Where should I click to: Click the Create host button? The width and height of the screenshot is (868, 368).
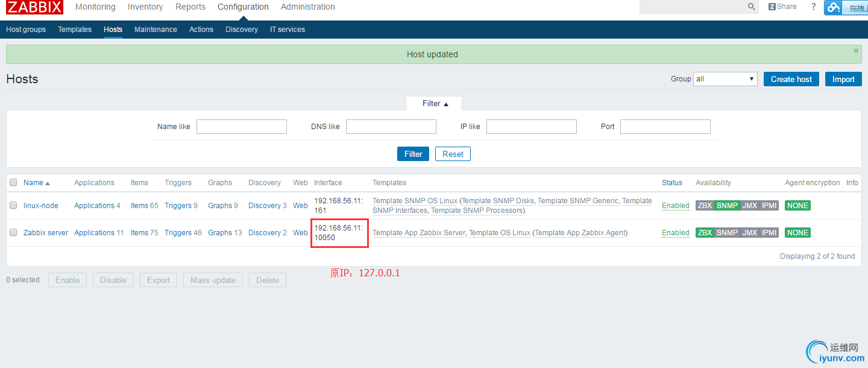[x=791, y=79]
